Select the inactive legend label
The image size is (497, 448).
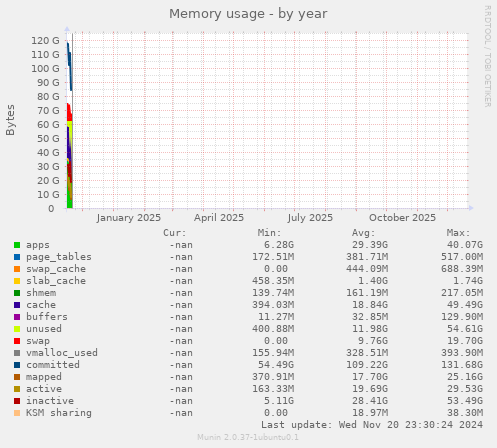[x=50, y=401]
